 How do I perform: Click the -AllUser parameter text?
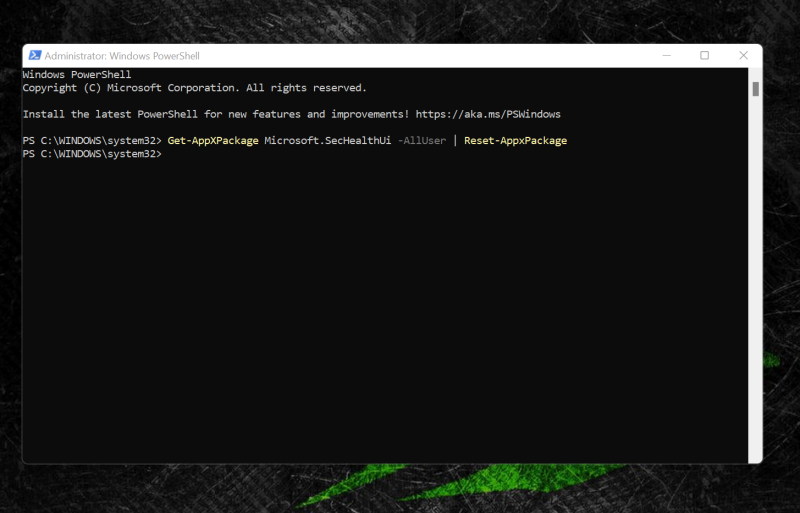(421, 141)
